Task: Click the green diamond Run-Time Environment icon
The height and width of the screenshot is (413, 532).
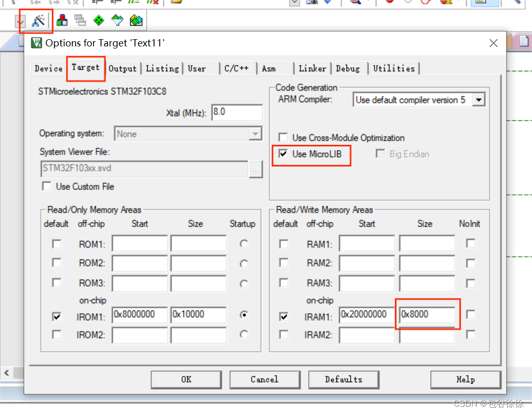Action: [99, 21]
